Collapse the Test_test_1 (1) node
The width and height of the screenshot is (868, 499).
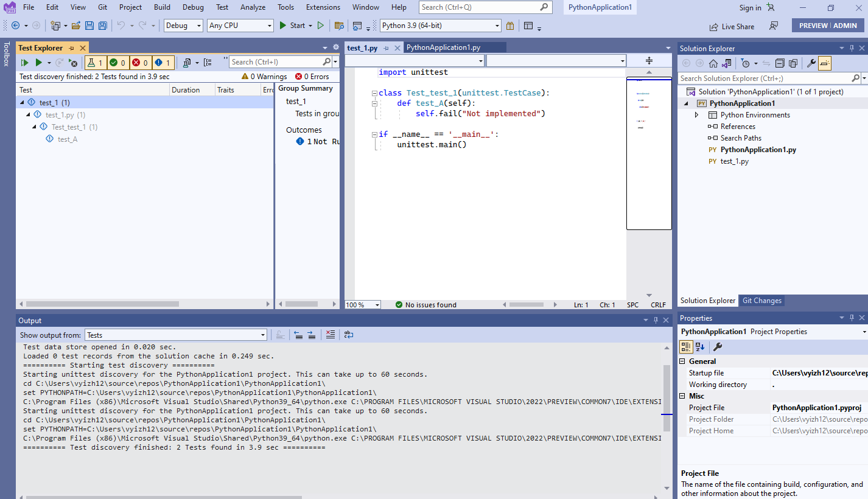(x=35, y=127)
